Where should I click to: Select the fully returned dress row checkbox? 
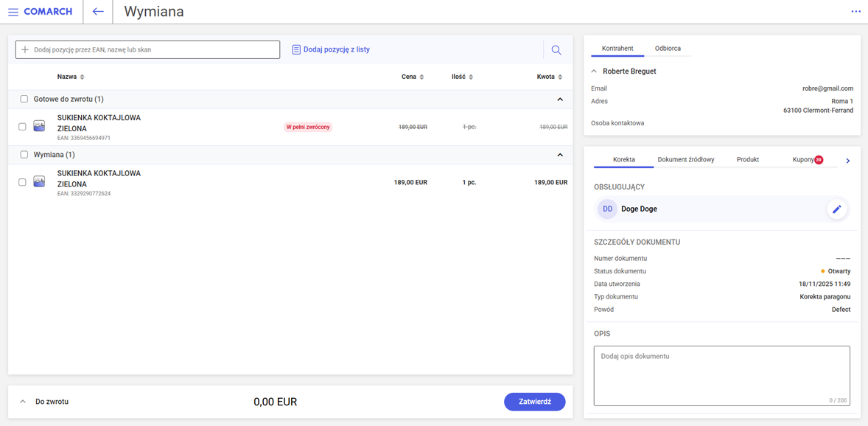click(22, 127)
